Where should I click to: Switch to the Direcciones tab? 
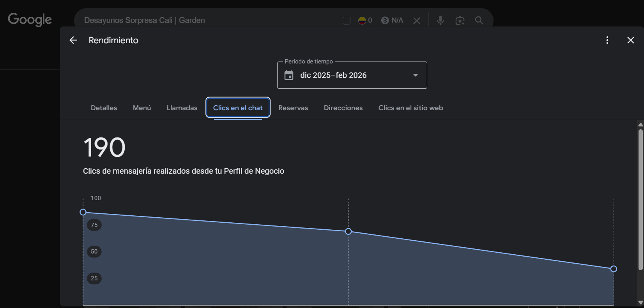(x=343, y=108)
